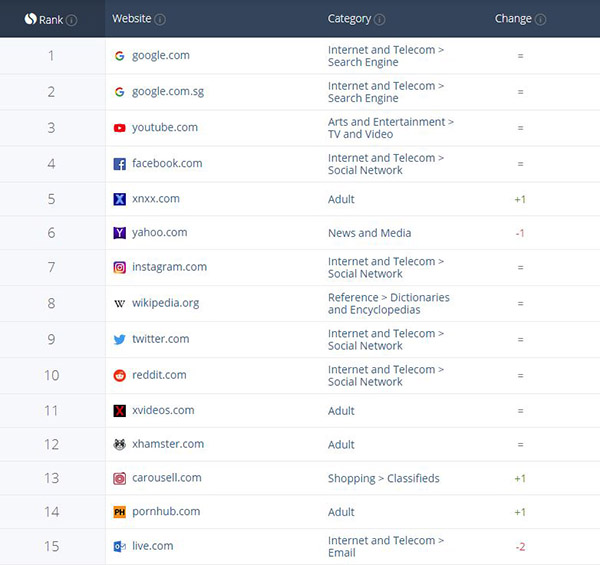Click the -2 change value for live.com
Viewport: 600px width, 565px height.
click(520, 547)
